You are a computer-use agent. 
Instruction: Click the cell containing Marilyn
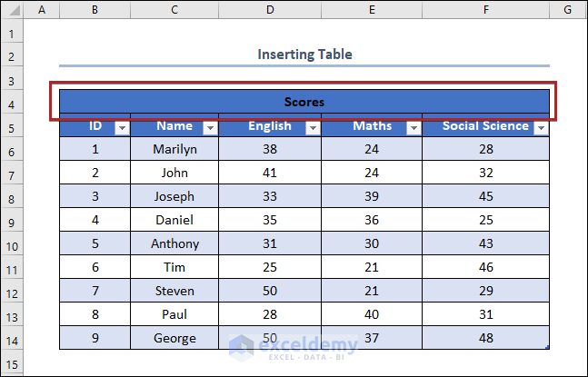[174, 149]
